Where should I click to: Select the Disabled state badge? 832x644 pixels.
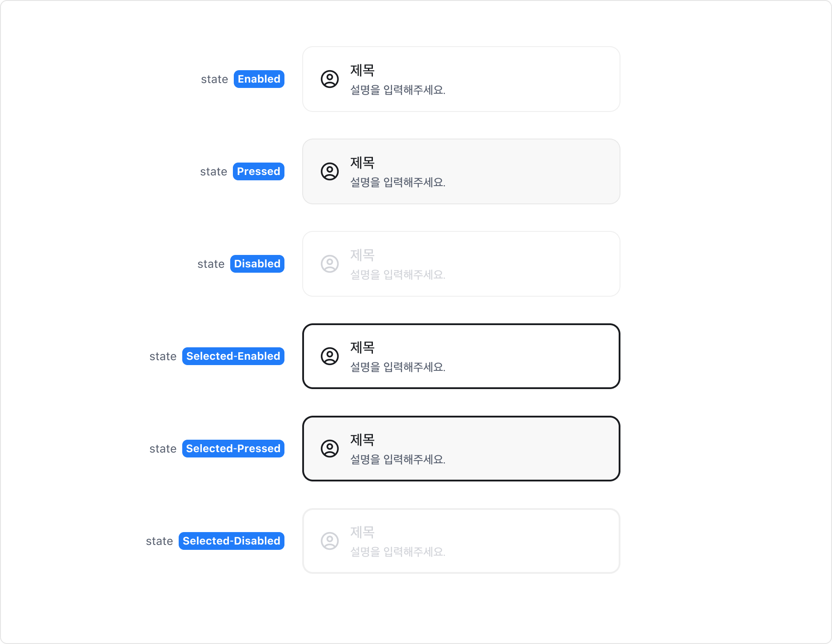[x=257, y=263]
